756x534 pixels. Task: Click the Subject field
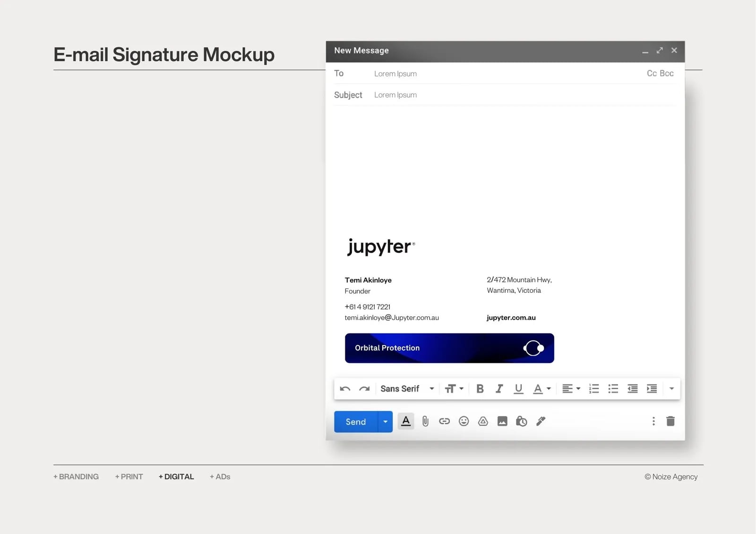click(506, 95)
